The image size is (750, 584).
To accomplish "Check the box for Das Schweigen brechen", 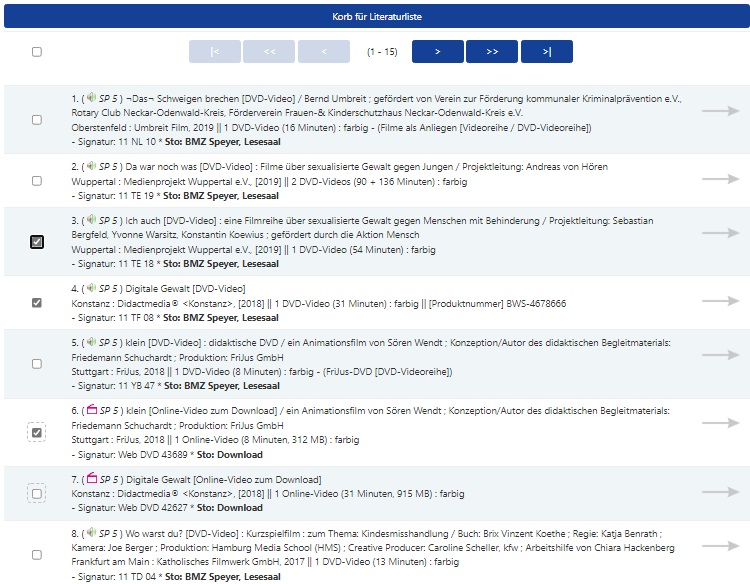I will point(37,120).
